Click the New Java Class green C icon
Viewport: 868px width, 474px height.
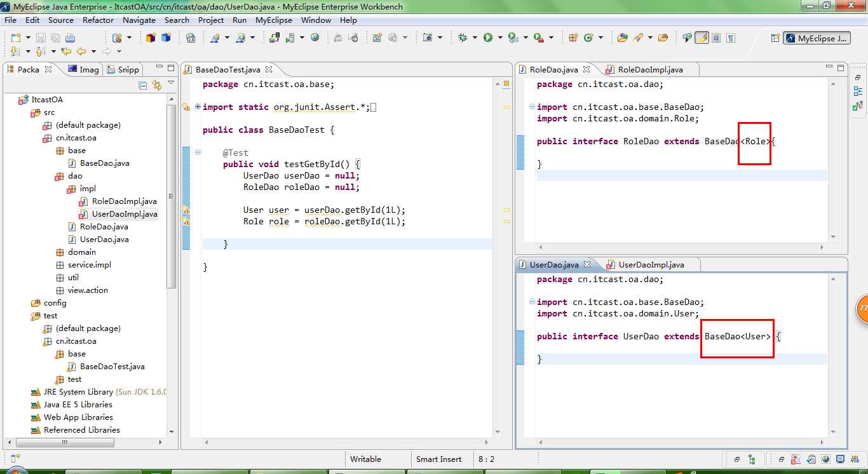point(588,38)
